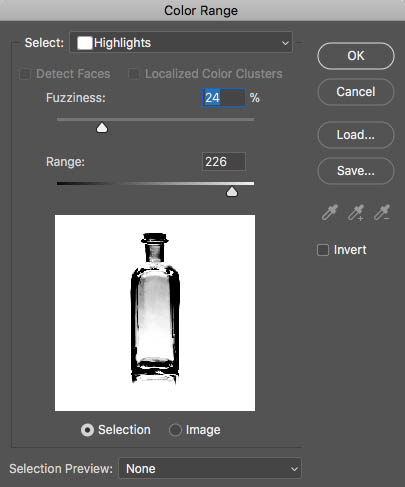Toggle the Localized Color Clusters checkbox
The height and width of the screenshot is (487, 405).
134,74
